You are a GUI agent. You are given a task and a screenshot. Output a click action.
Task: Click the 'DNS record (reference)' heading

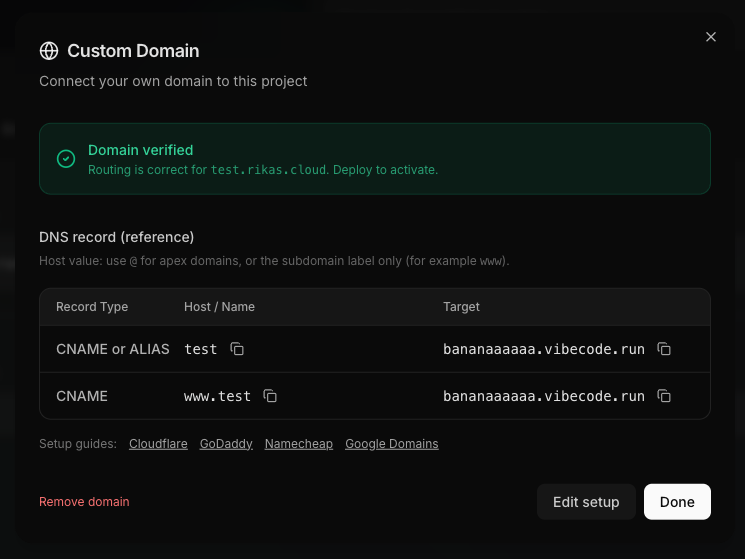click(x=116, y=237)
